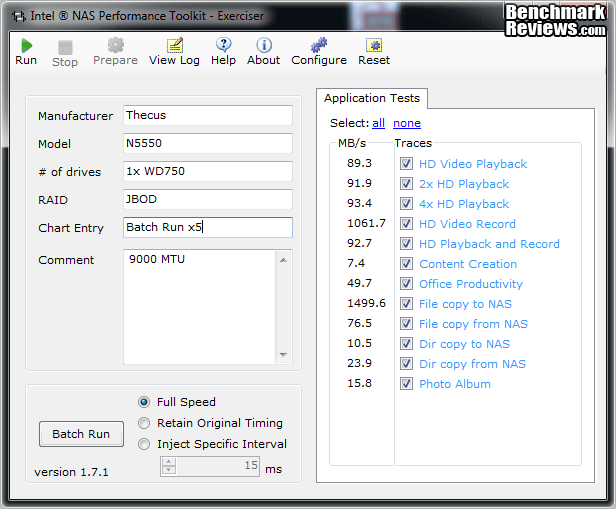Uncheck 4x HD Playback trace
The width and height of the screenshot is (616, 509).
pyautogui.click(x=406, y=203)
